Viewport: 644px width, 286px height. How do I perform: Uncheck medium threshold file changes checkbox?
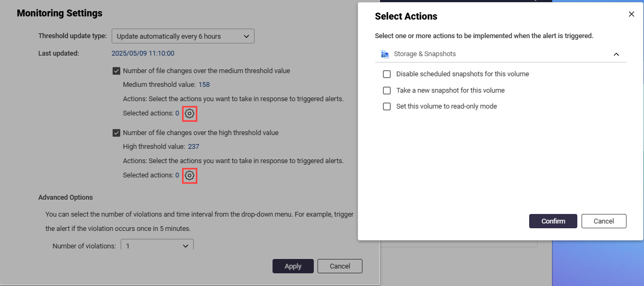pyautogui.click(x=116, y=70)
